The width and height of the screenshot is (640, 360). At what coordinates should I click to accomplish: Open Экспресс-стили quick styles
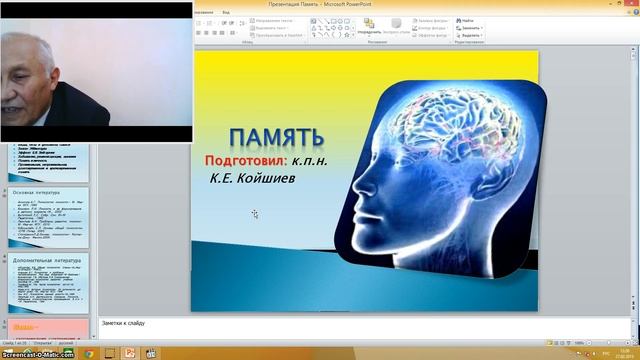(x=396, y=27)
